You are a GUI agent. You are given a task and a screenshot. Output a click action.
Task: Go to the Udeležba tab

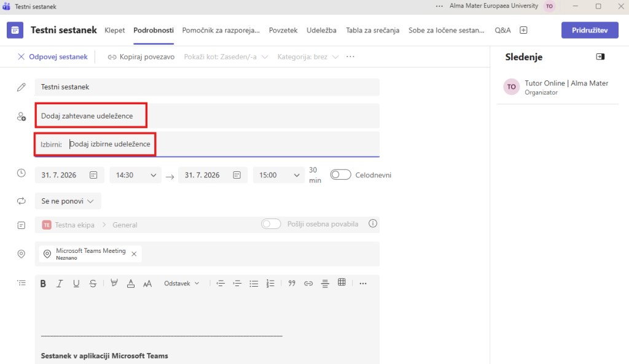[x=321, y=30]
